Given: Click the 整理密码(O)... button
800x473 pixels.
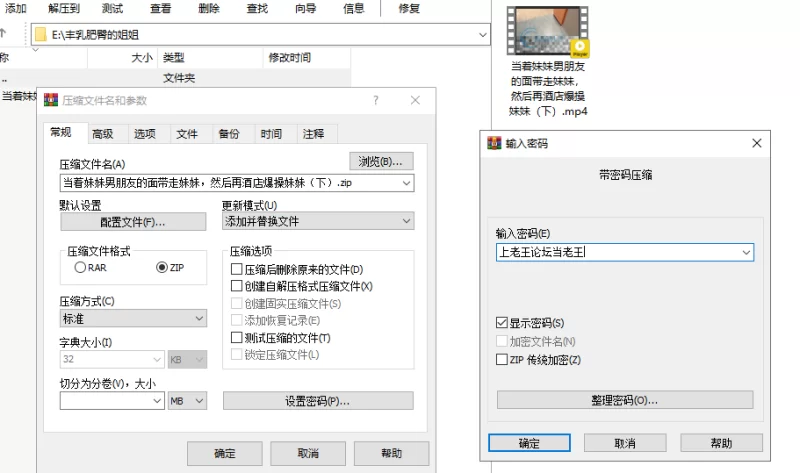Looking at the screenshot, I should point(625,400).
